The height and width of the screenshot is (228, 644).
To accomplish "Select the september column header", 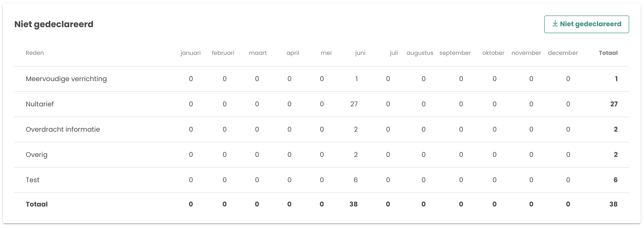I will point(455,53).
